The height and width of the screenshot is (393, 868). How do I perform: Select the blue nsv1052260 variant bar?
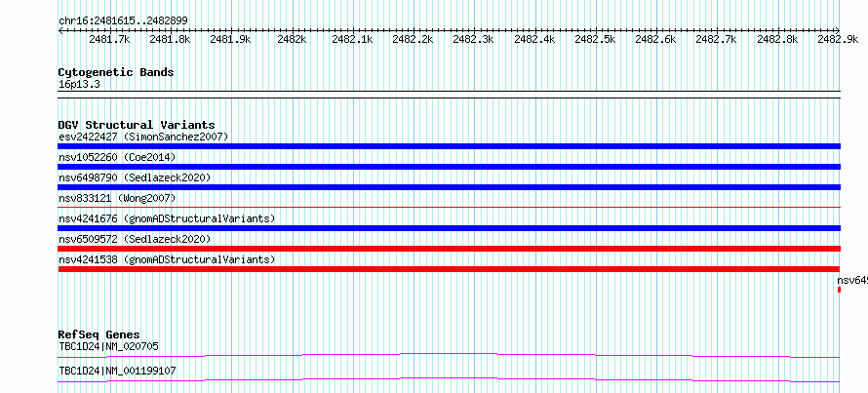pos(450,167)
